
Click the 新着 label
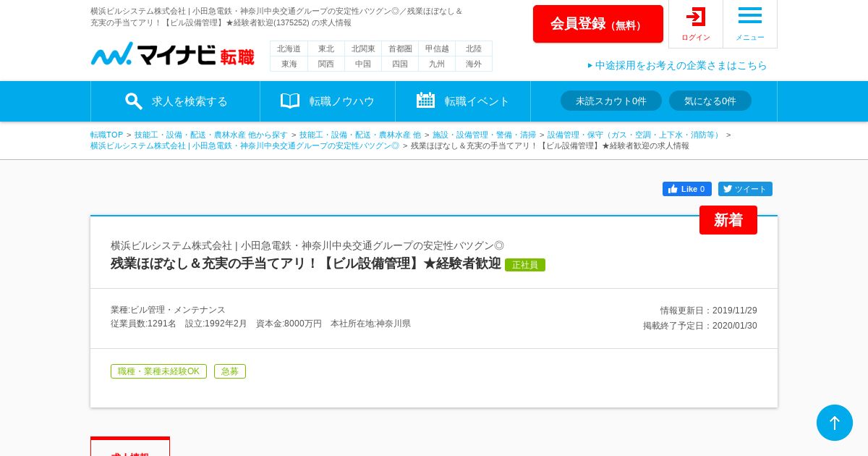pos(728,220)
